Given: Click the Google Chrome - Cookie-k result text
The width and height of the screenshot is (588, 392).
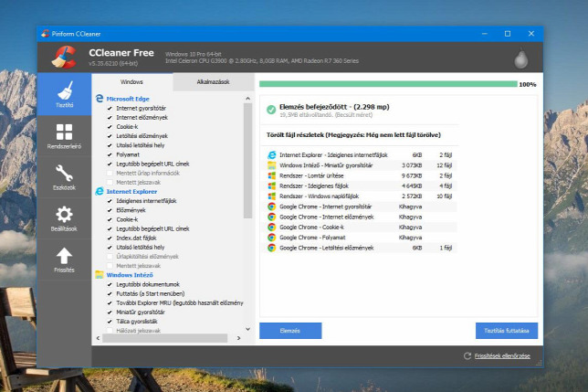Looking at the screenshot, I should coord(311,228).
